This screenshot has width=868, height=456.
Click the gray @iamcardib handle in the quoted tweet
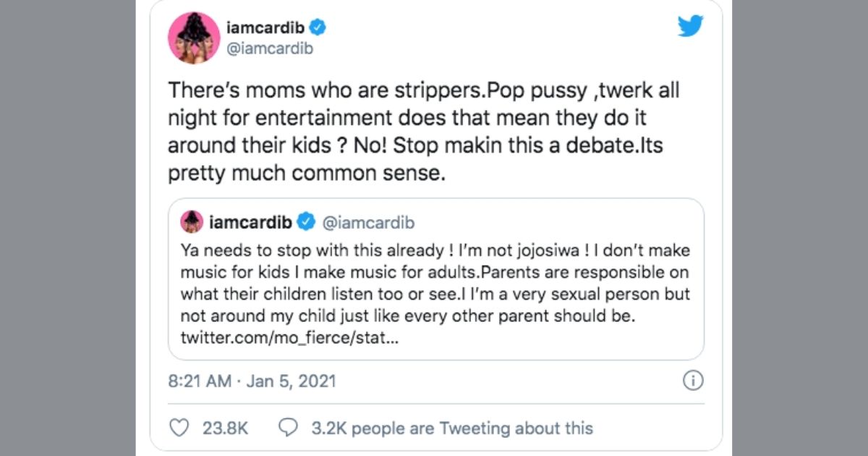(x=368, y=222)
